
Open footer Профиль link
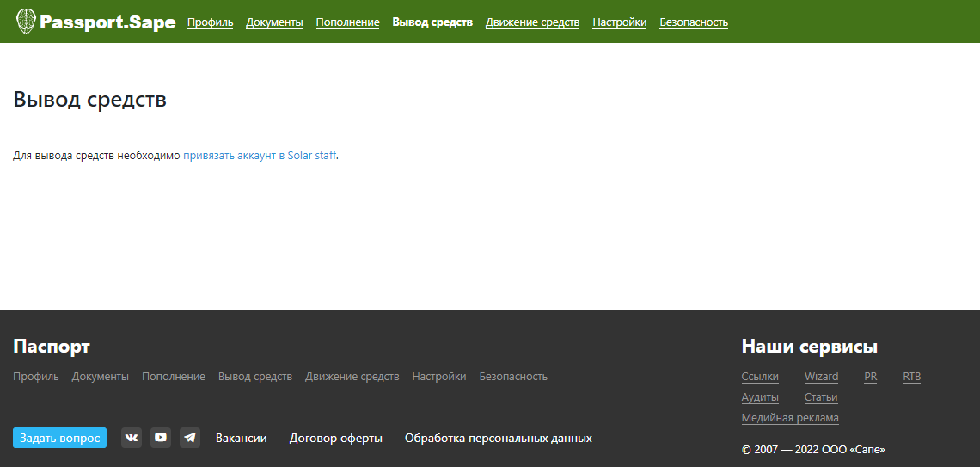(36, 377)
